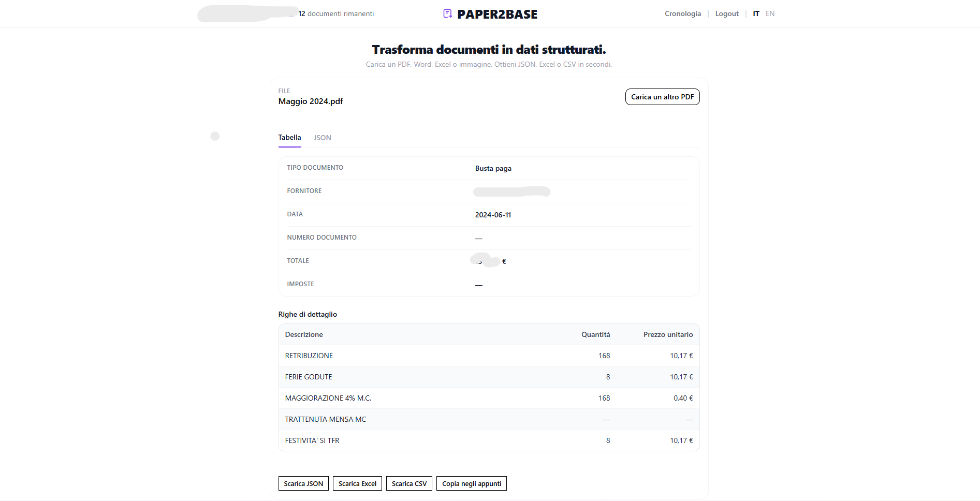Select the FESTIVITA' SI TFR row
The height and width of the screenshot is (501, 980).
[x=489, y=440]
